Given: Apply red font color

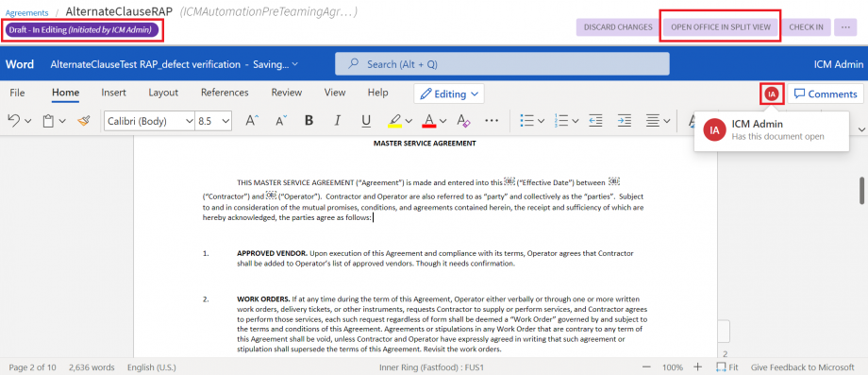Looking at the screenshot, I should (x=429, y=121).
